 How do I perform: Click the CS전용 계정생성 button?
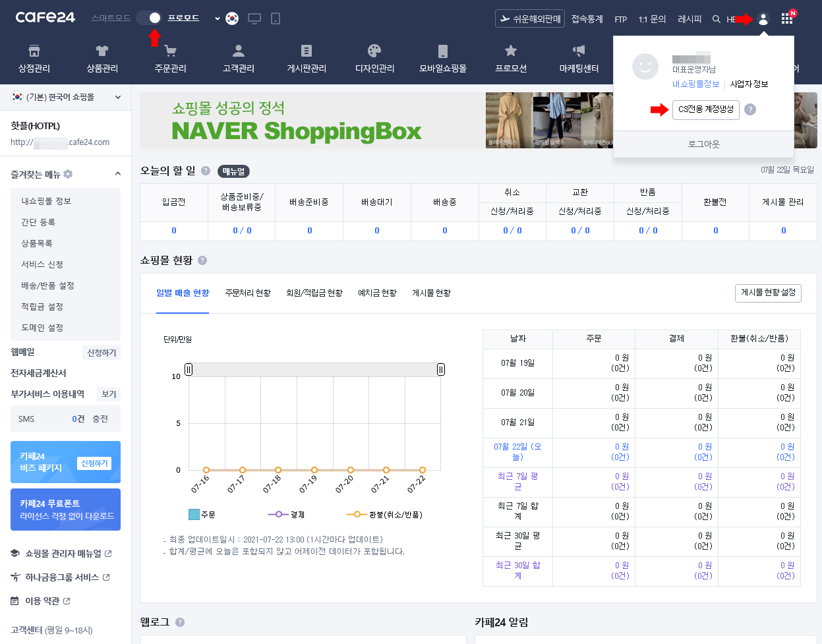(x=706, y=109)
